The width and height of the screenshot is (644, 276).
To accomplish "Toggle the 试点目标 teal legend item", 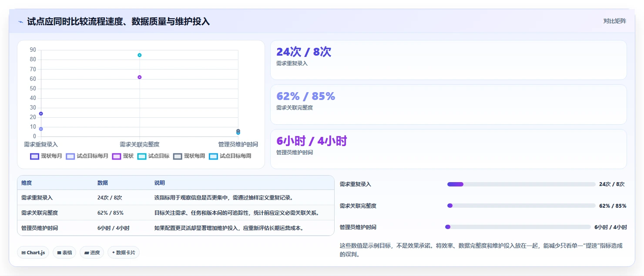I will pos(153,156).
